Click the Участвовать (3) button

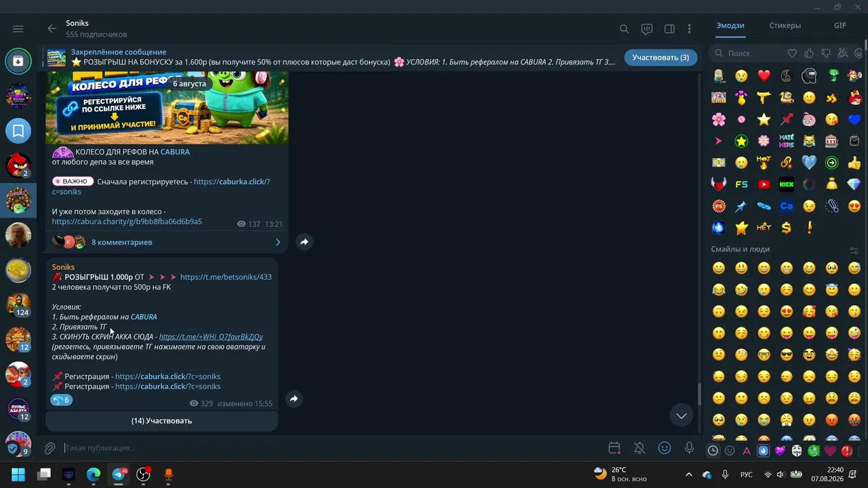[660, 58]
